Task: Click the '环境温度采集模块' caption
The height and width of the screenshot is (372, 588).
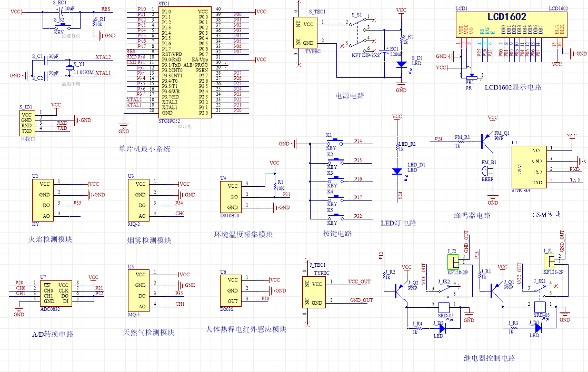Action: (243, 234)
